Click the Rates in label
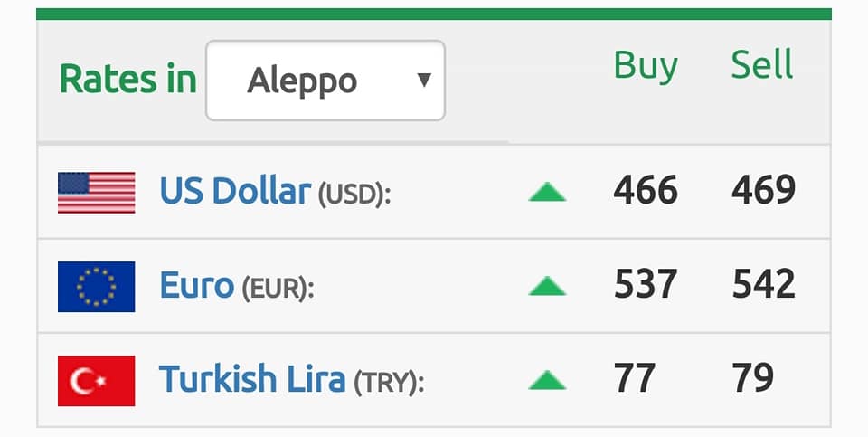868x437 pixels. pos(127,79)
